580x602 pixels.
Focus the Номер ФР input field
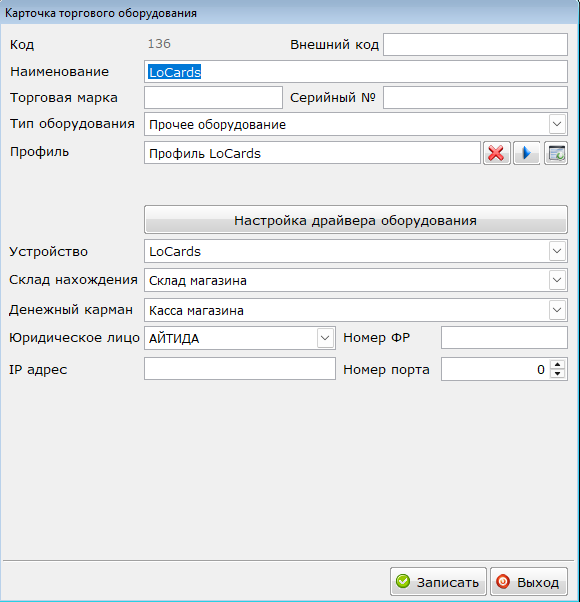[x=504, y=338]
